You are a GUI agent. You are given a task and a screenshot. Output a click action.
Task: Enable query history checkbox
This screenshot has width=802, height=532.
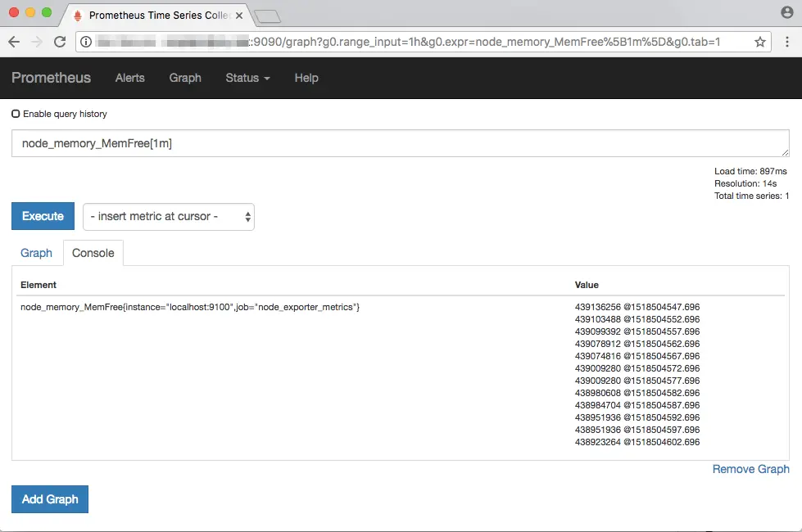pos(16,114)
